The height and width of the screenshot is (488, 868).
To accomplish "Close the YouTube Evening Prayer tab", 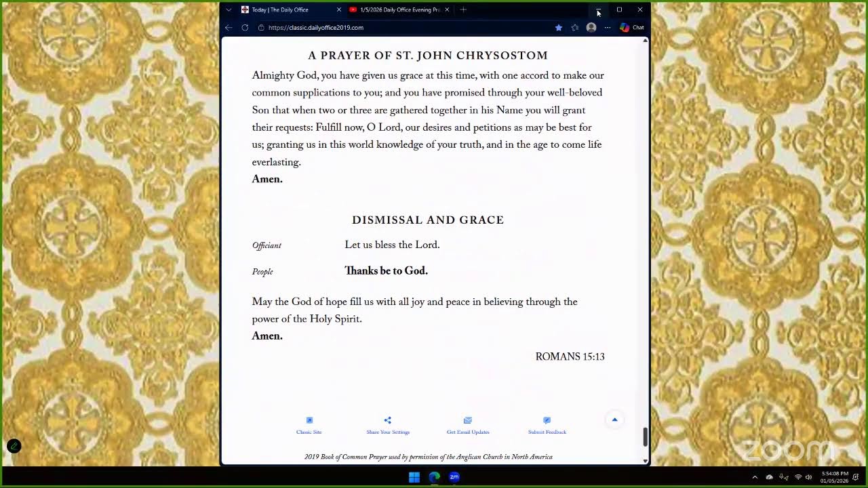I will [447, 9].
